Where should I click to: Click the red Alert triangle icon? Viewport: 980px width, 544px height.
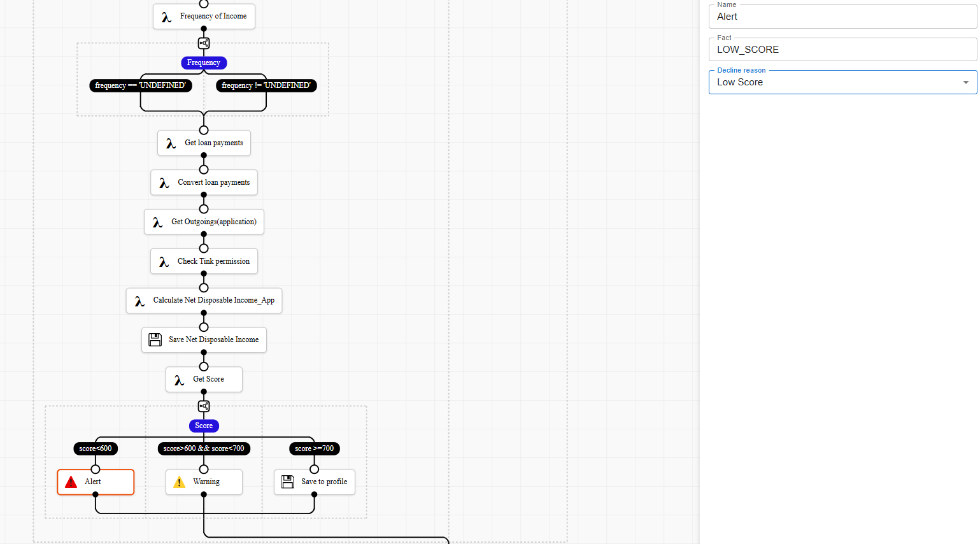click(71, 482)
